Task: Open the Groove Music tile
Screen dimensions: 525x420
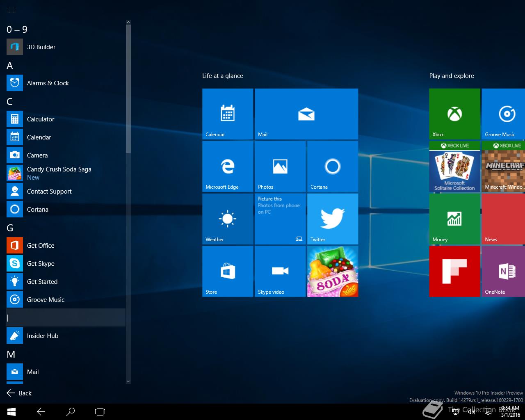Action: [x=504, y=114]
